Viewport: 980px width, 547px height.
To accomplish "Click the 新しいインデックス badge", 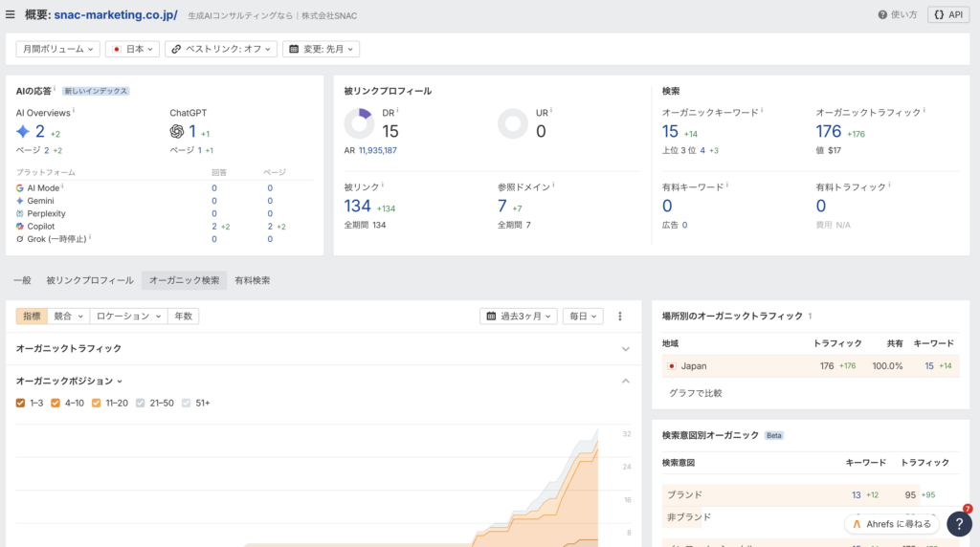I will 96,91.
